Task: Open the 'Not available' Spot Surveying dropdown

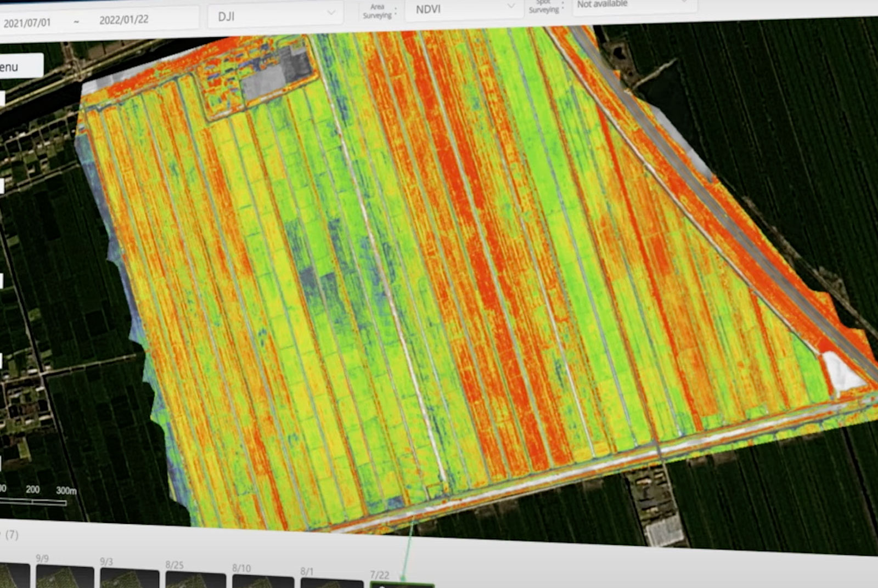Action: [x=634, y=5]
